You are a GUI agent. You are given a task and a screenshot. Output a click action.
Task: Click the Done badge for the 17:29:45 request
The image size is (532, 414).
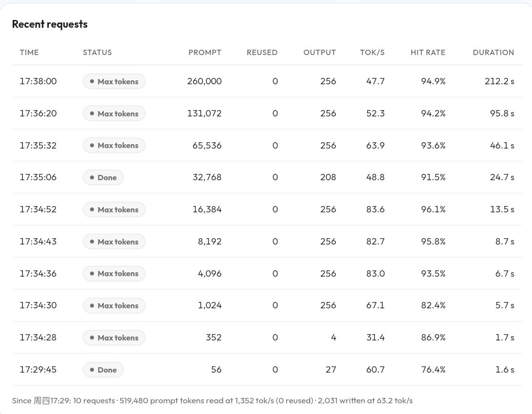pyautogui.click(x=103, y=370)
